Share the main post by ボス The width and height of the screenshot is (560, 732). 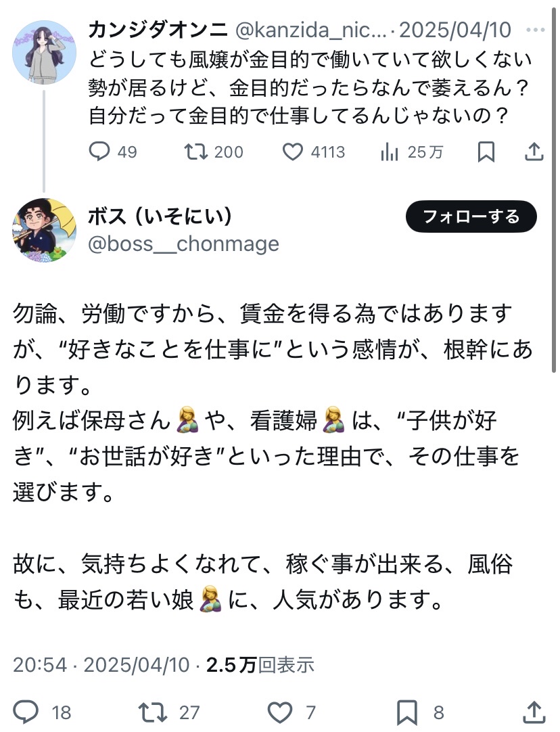pyautogui.click(x=534, y=712)
